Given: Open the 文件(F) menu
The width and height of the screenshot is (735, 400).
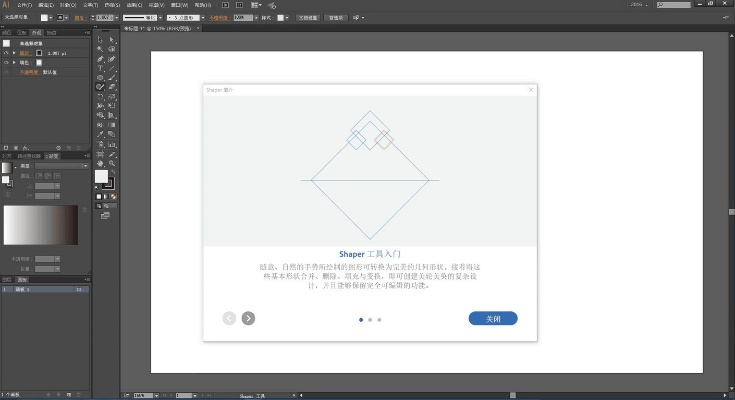Looking at the screenshot, I should (x=24, y=5).
